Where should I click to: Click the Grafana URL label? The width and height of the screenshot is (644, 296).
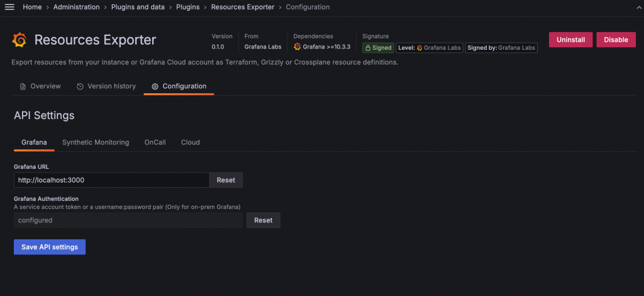pos(31,166)
